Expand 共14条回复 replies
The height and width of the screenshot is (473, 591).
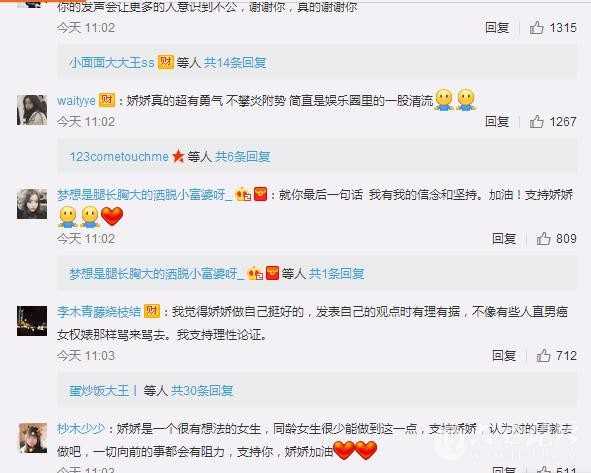pos(235,63)
